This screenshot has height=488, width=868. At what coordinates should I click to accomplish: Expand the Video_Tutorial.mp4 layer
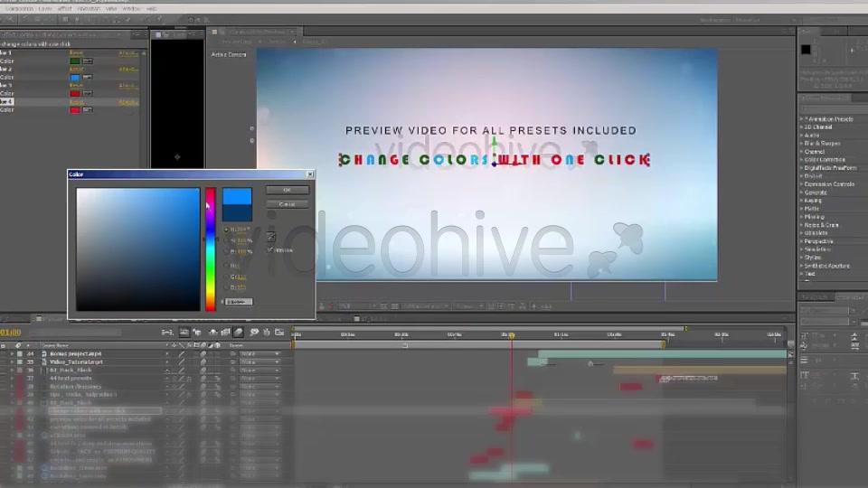pyautogui.click(x=12, y=361)
